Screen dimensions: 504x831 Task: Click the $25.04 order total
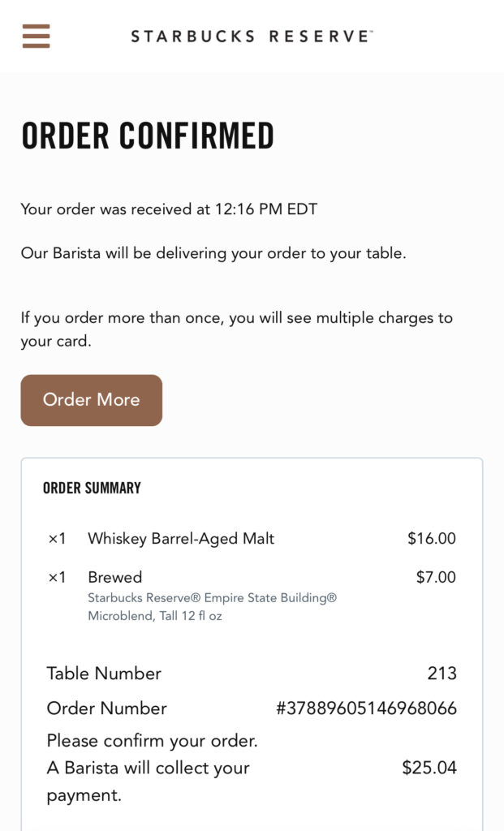(429, 768)
